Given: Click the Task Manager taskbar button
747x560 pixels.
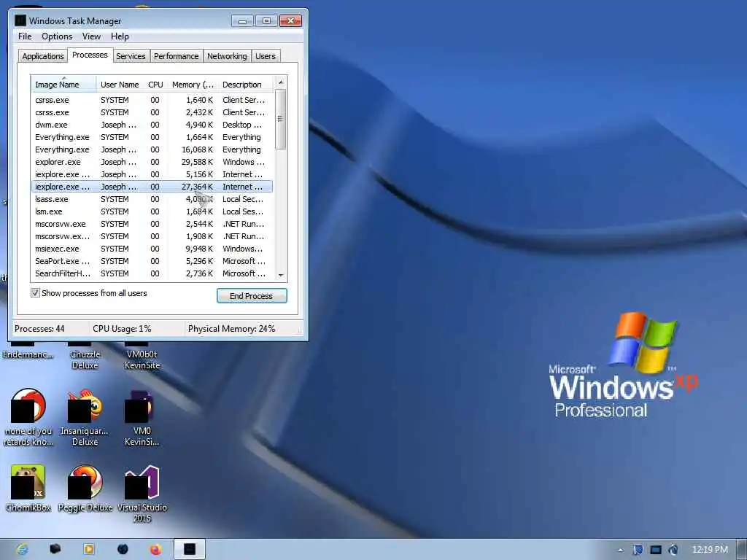Looking at the screenshot, I should click(x=190, y=549).
